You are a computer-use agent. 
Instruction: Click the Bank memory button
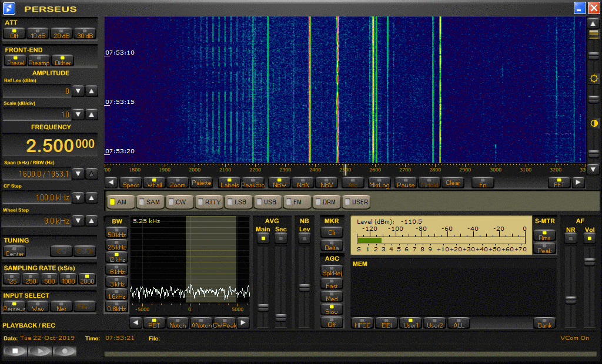click(544, 323)
